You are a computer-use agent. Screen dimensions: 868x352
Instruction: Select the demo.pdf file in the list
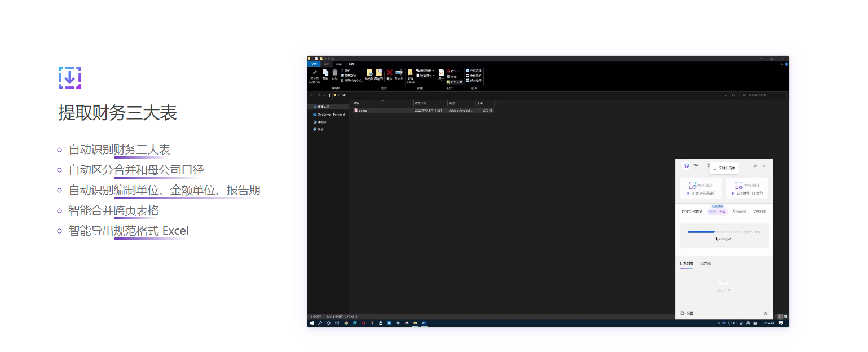coord(361,110)
